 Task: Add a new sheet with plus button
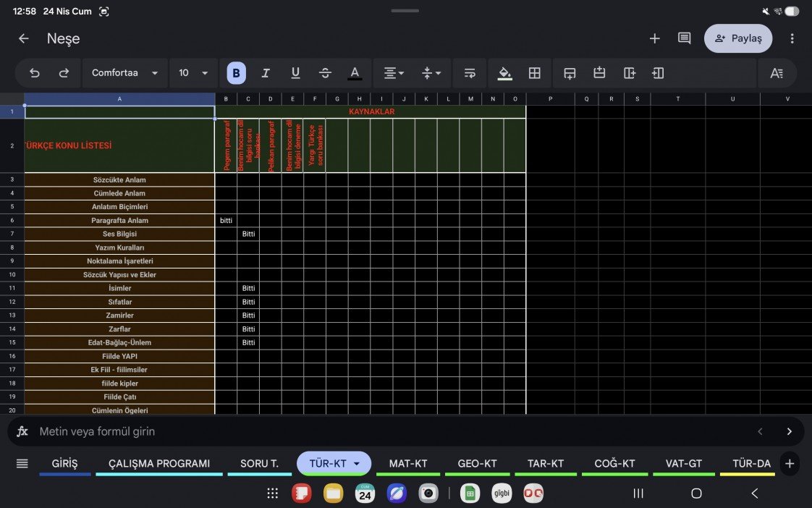pos(790,463)
